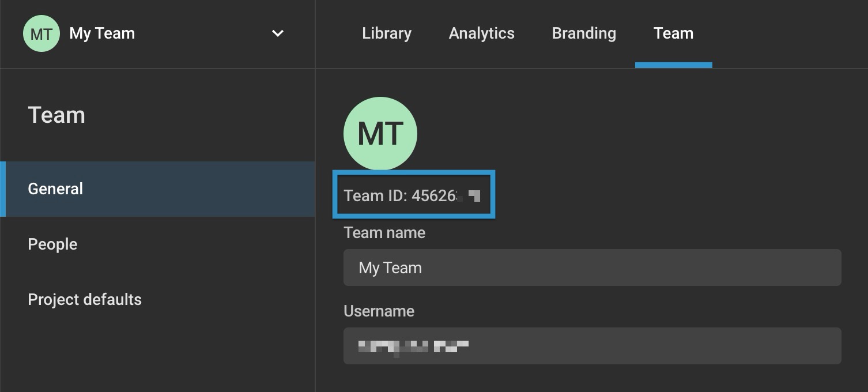Viewport: 868px width, 392px height.
Task: Open the Library section
Action: tap(386, 33)
